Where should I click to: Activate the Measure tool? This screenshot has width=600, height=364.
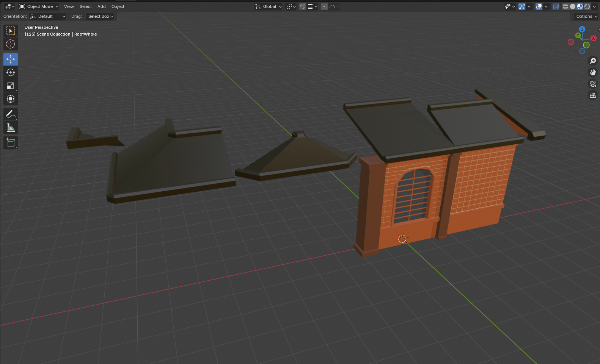click(x=11, y=128)
